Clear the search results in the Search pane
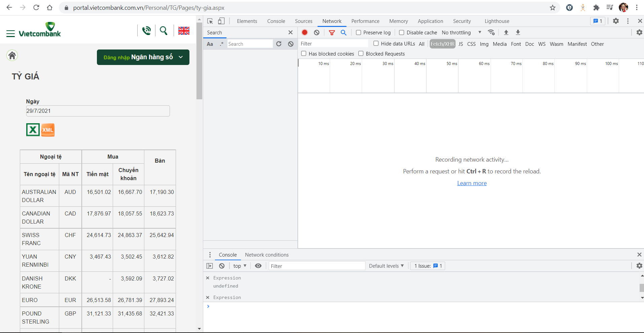Screen dimensions: 644x333 tap(291, 44)
